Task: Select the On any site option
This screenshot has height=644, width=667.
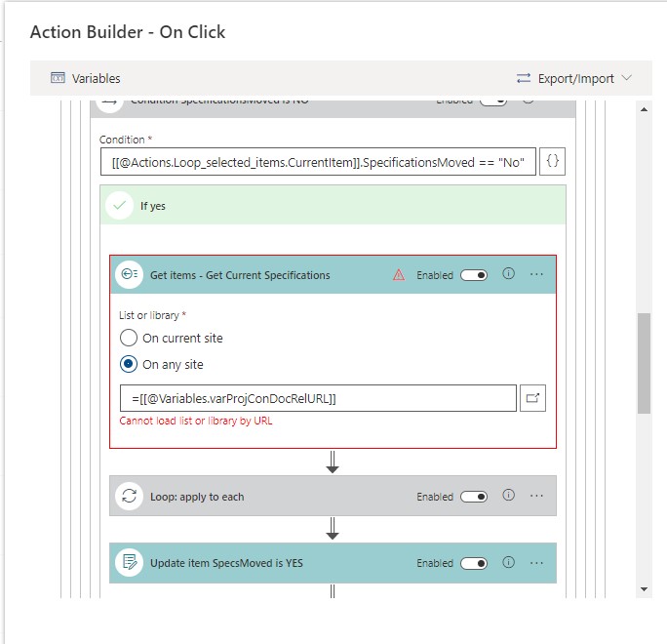Action: point(129,365)
